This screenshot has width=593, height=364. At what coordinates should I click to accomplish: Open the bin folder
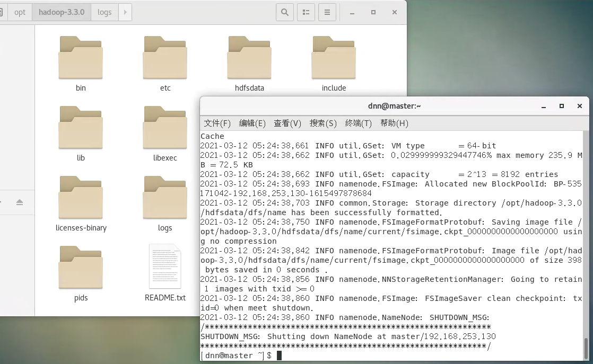pos(81,58)
